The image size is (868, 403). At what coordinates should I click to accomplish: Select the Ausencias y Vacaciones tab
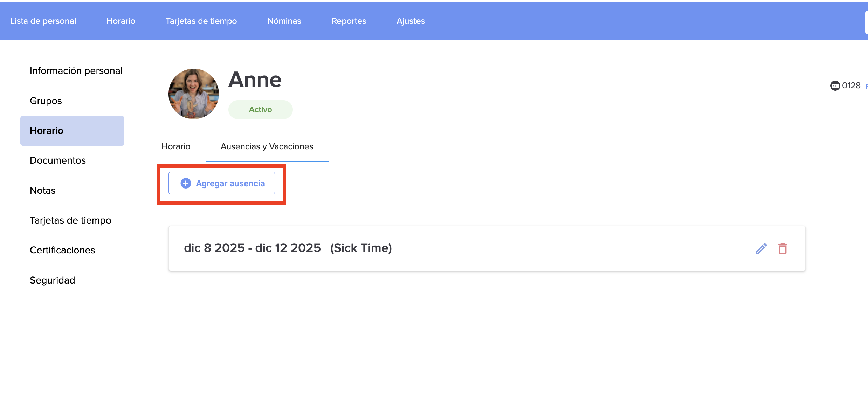coord(267,146)
